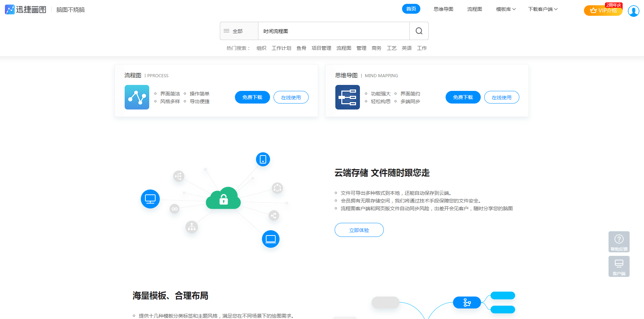Click the search input containing 时间流程图
Image resolution: width=644 pixels, height=319 pixels.
click(334, 31)
